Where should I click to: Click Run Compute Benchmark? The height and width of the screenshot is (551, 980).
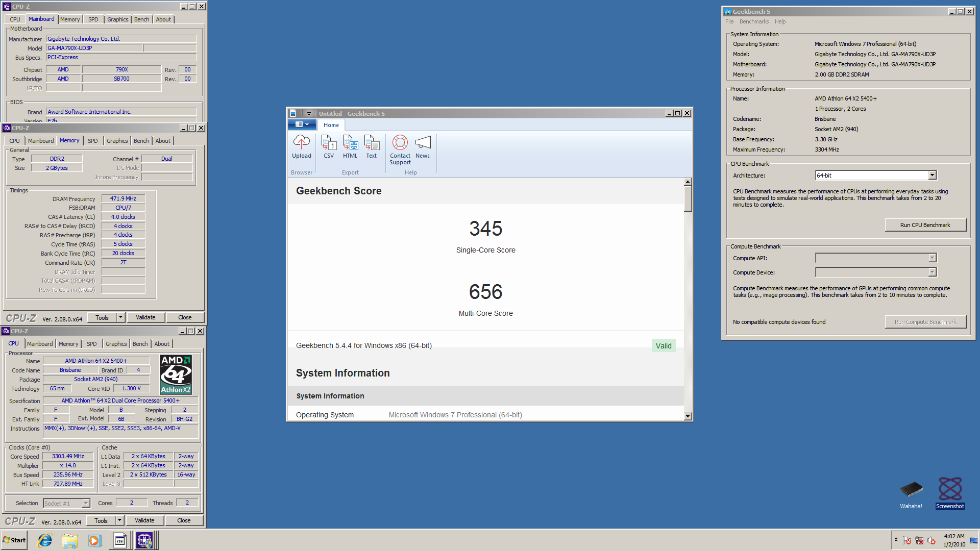(925, 322)
